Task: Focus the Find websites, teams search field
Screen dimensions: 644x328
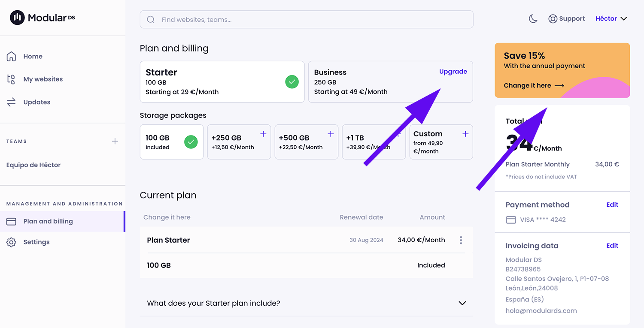Action: [x=307, y=19]
